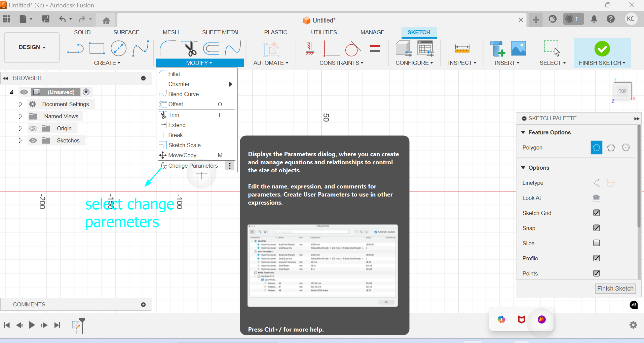Click the Horizontal/Vertical constraint icon
Viewport: 644px width, 343px height.
click(x=310, y=49)
